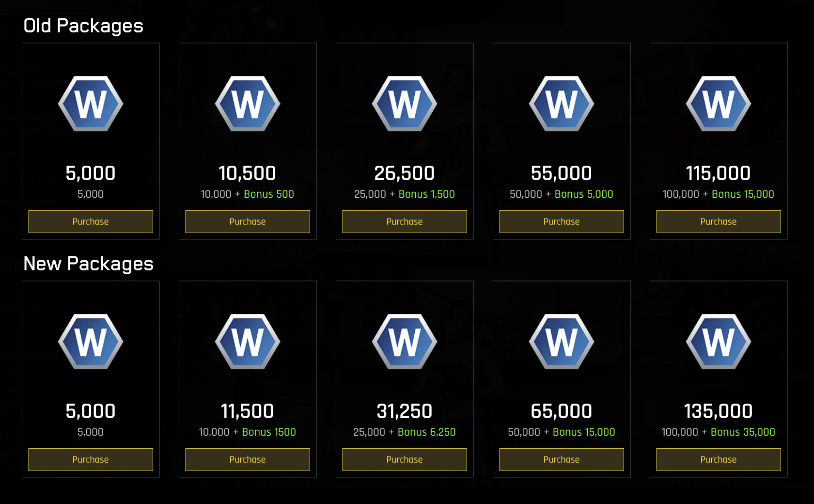Purchase the old 55,000 package
The width and height of the screenshot is (814, 504).
[x=562, y=221]
